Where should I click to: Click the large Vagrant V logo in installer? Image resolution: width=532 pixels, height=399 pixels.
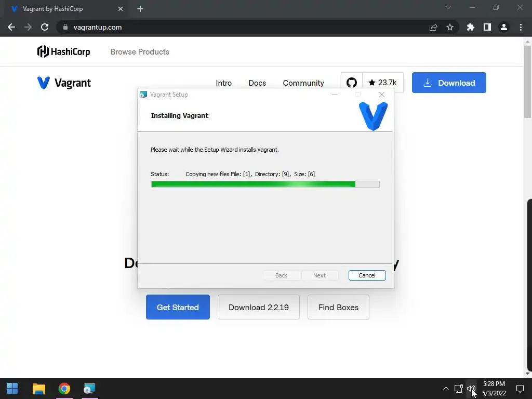coord(373,116)
